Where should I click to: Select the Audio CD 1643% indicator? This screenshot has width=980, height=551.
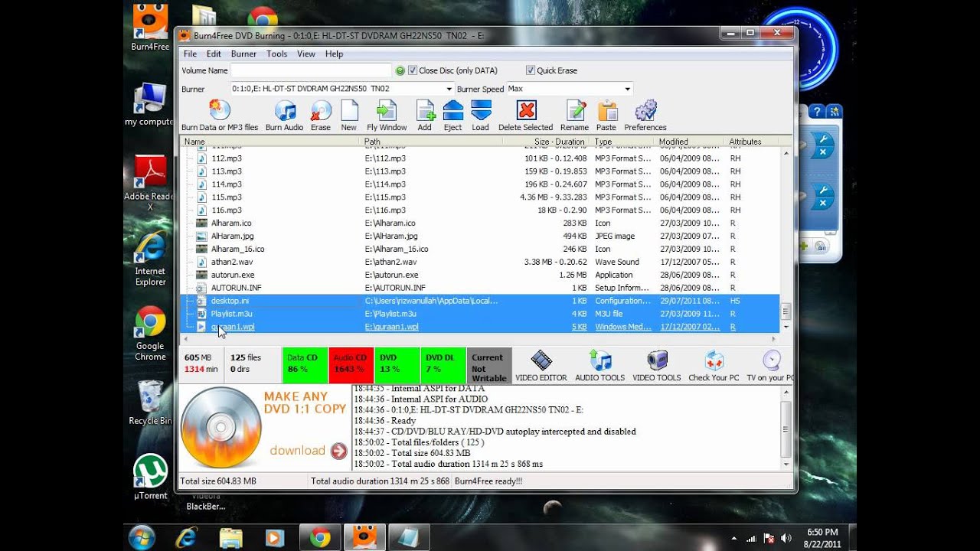351,365
